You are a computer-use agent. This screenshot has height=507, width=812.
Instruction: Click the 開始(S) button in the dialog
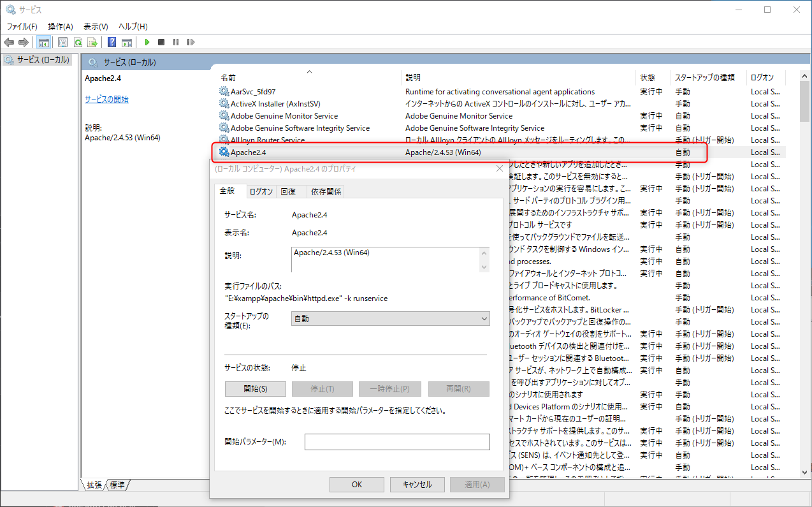point(256,388)
